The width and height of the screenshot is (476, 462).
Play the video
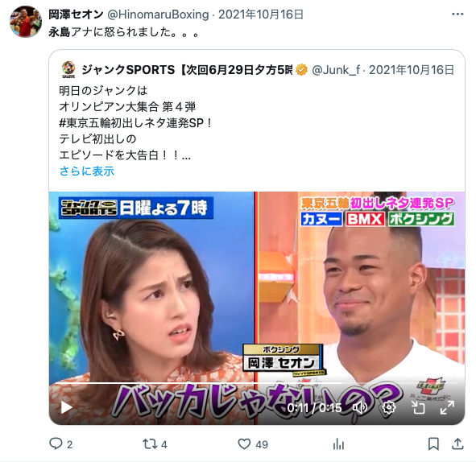click(x=66, y=407)
